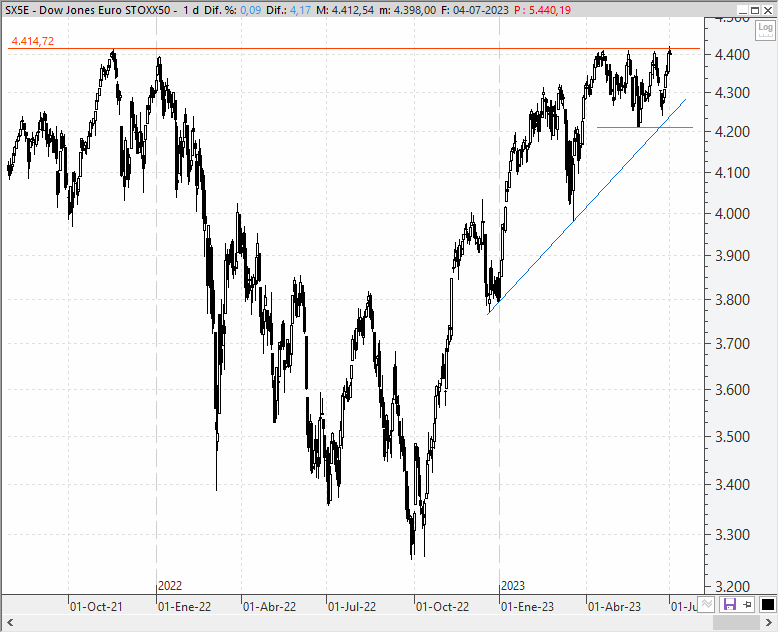Open the black color swatch

tap(768, 605)
